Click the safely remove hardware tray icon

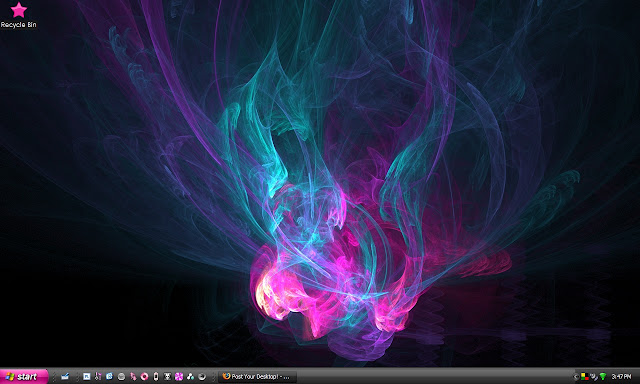click(x=594, y=376)
